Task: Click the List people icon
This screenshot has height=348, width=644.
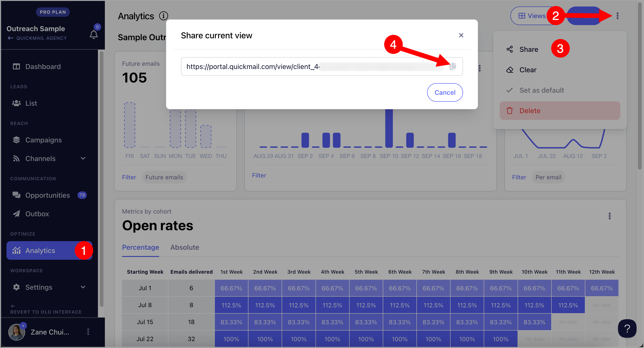Action: click(x=16, y=103)
